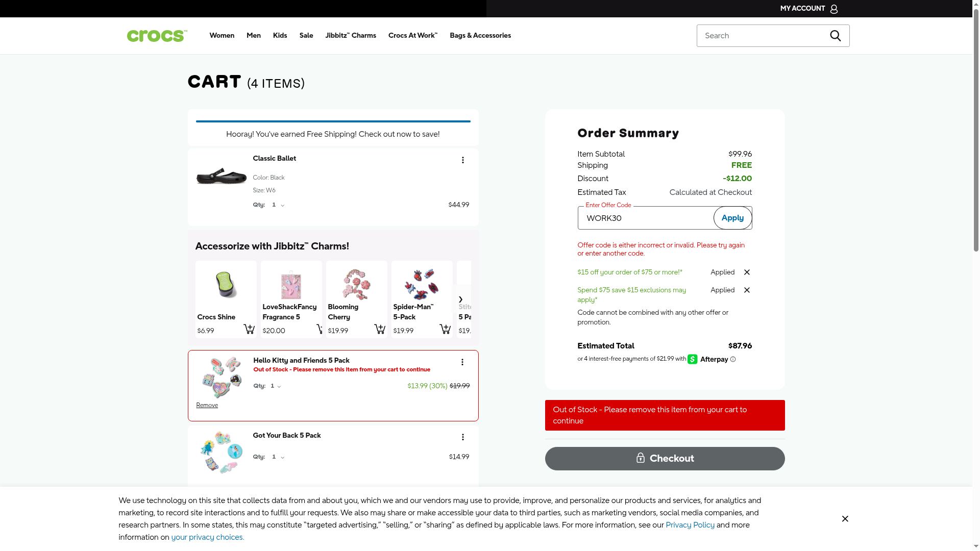The width and height of the screenshot is (980, 551).
Task: Open Got Your Back three-dot menu
Action: pos(462,437)
